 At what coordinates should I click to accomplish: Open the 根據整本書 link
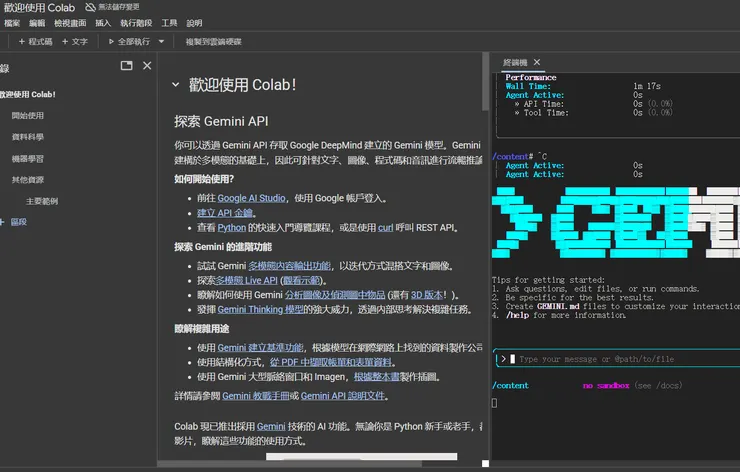[x=377, y=377]
